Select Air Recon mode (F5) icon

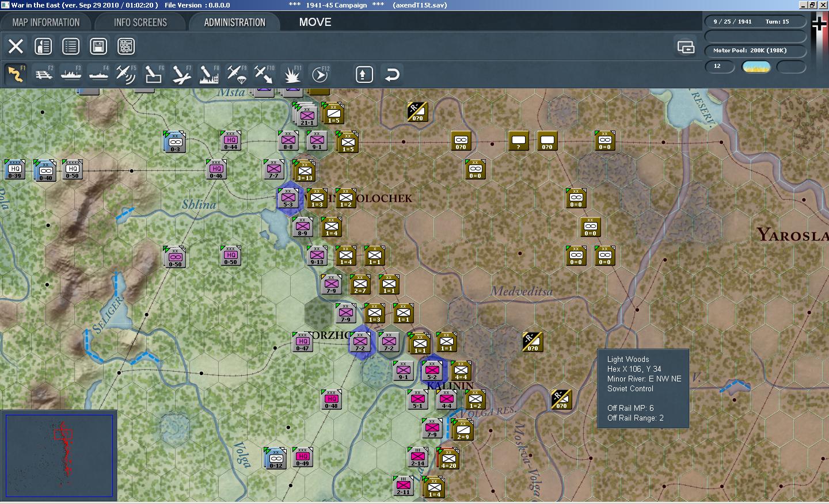(126, 74)
